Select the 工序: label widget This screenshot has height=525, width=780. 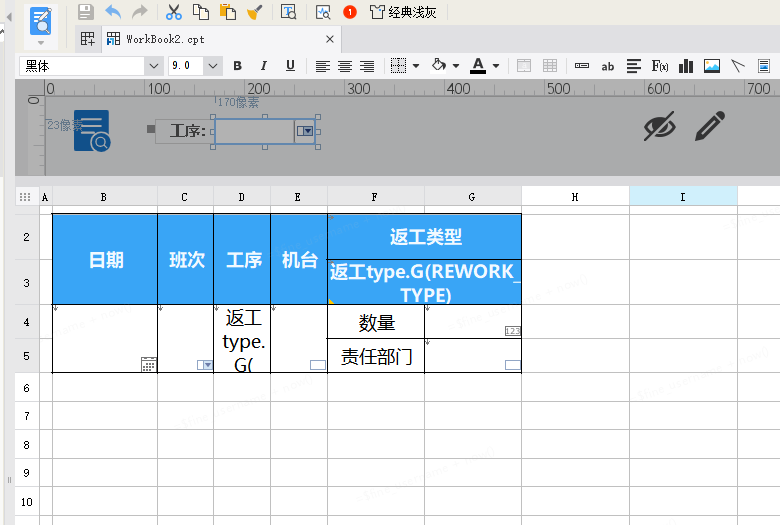tap(185, 131)
